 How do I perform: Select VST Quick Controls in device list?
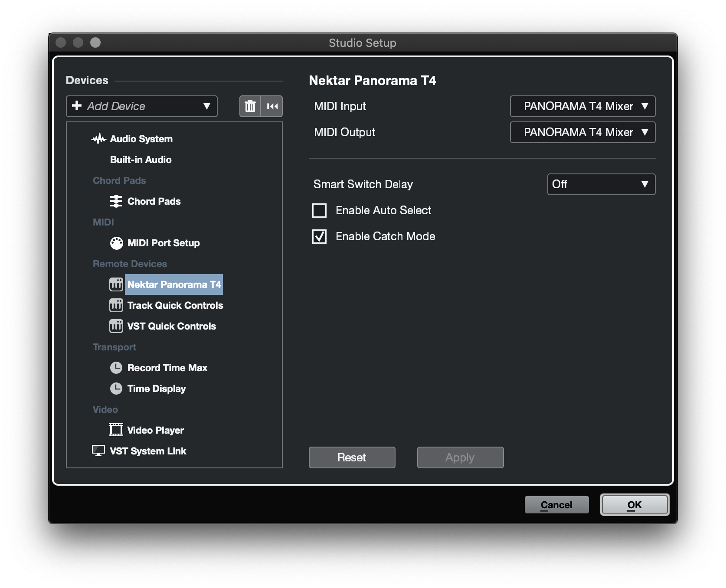click(171, 326)
